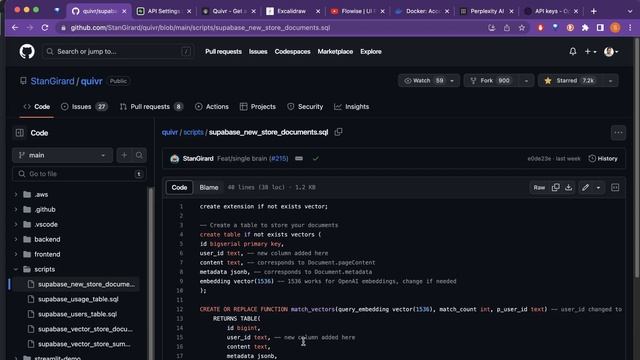Focus the Go to file field

[x=79, y=174]
